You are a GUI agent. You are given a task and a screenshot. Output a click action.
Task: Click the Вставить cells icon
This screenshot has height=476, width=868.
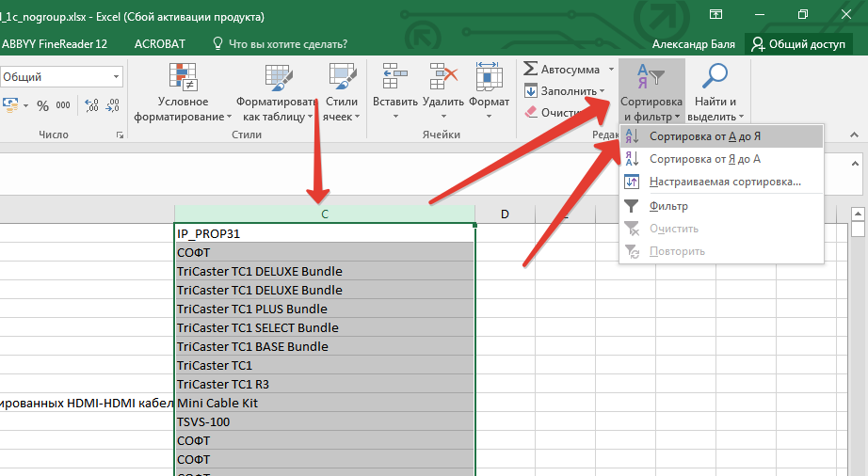tap(394, 77)
